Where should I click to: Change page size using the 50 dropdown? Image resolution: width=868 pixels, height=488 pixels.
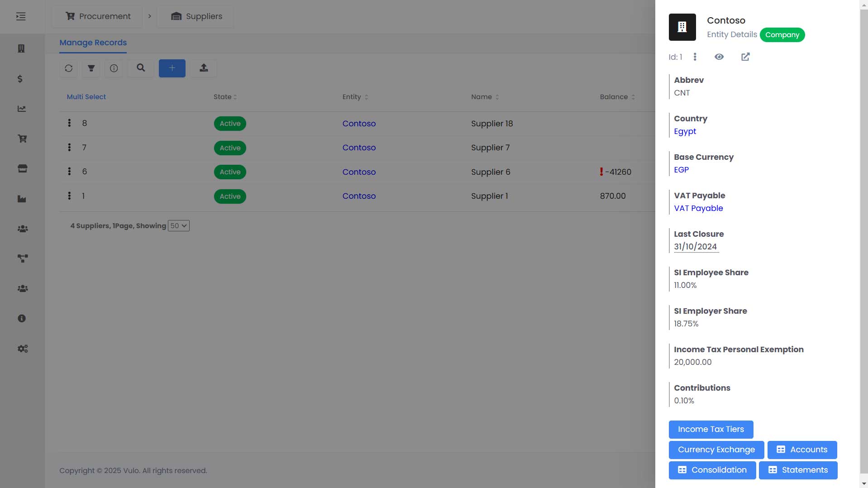(x=178, y=225)
